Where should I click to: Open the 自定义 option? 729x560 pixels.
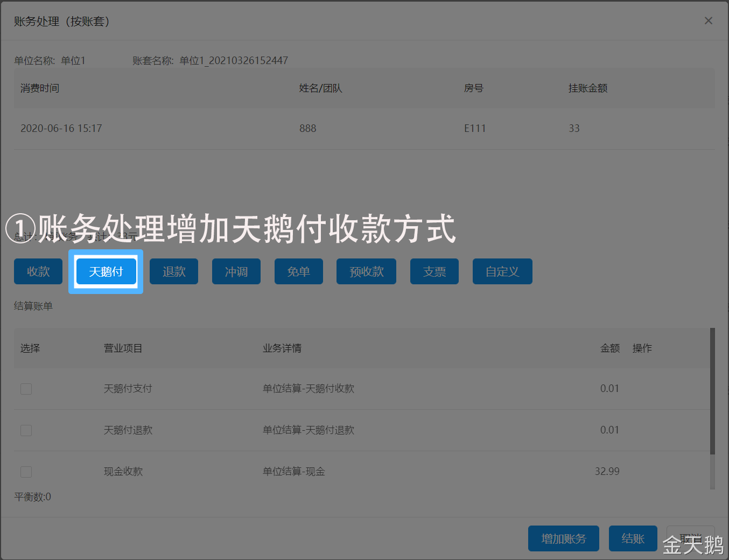[x=502, y=271]
